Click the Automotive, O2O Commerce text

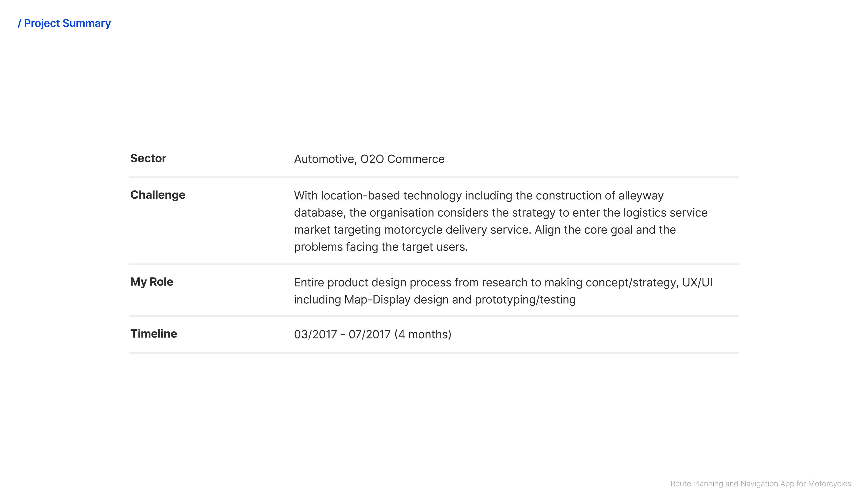pos(369,159)
